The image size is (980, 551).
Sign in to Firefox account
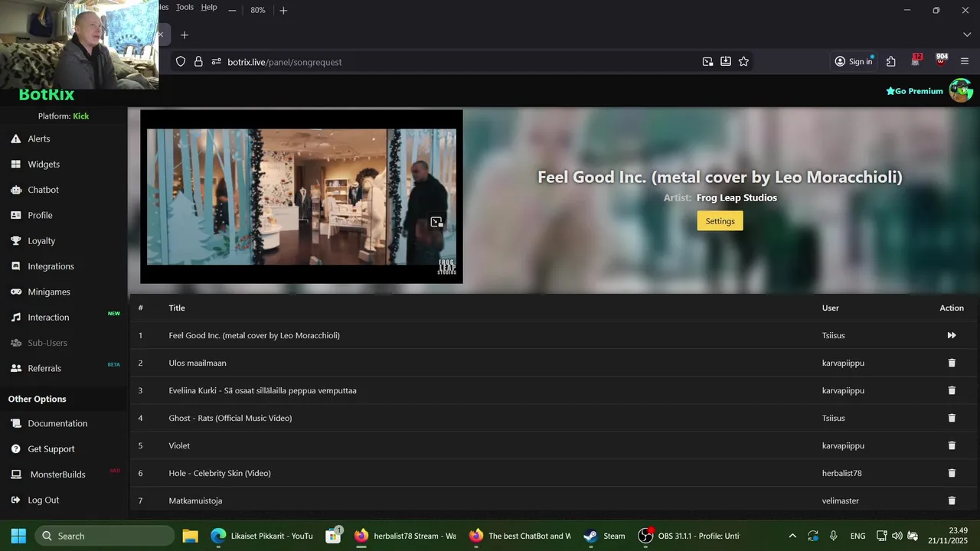[x=854, y=61]
